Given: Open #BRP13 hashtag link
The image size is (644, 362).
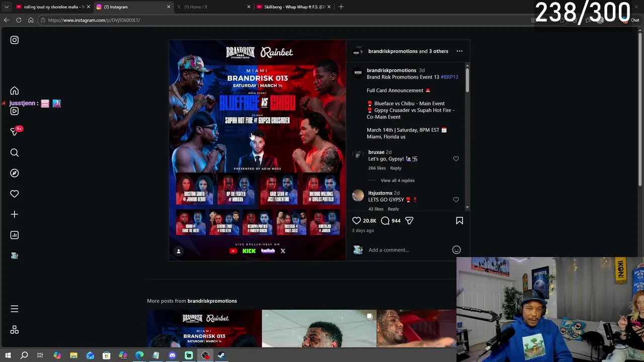Looking at the screenshot, I should [x=449, y=77].
